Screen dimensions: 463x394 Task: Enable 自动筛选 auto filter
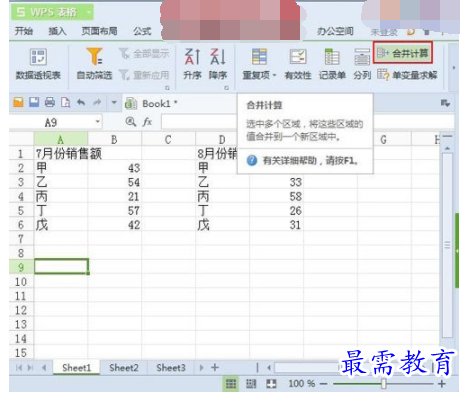[x=94, y=65]
